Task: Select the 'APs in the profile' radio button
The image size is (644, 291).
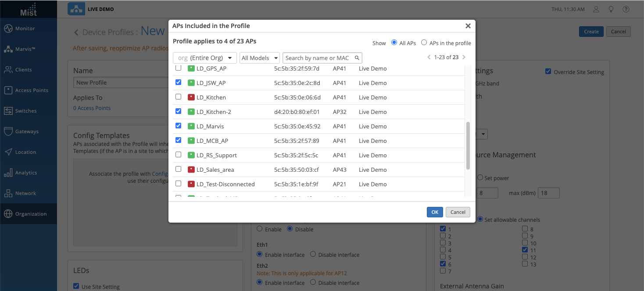Action: click(x=424, y=43)
